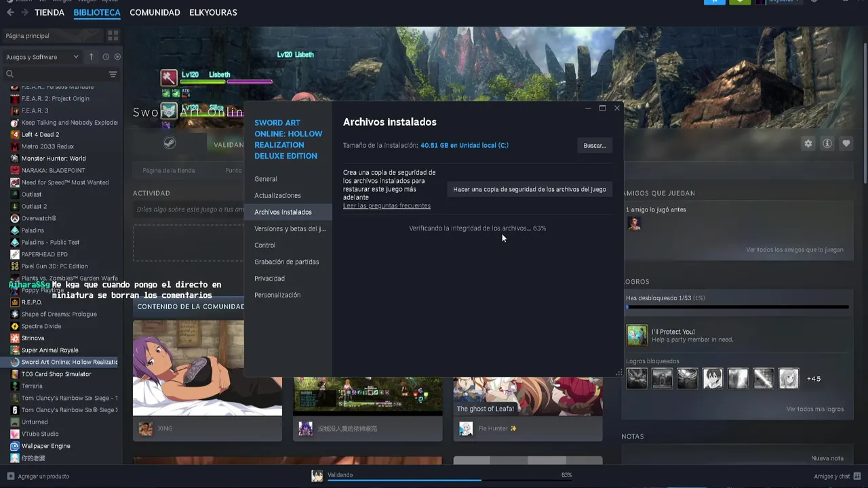The height and width of the screenshot is (488, 868).
Task: Click Ver todos los amigos que lo juegan
Action: tap(795, 249)
